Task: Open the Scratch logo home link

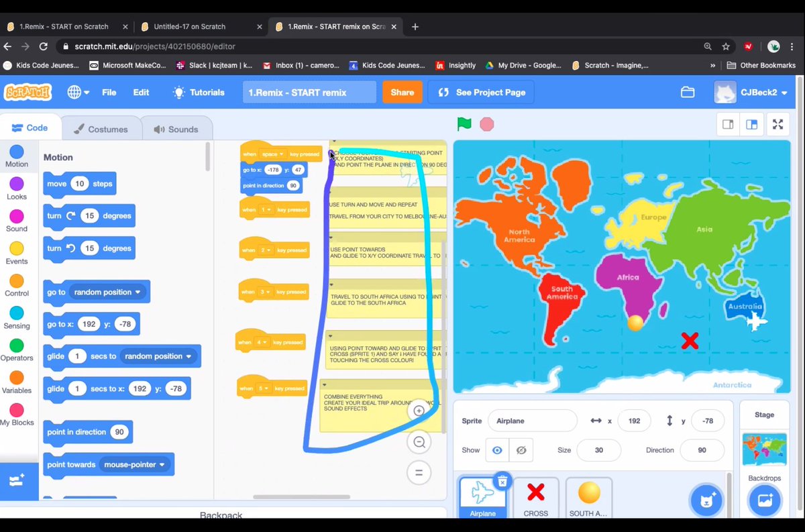Action: (x=28, y=92)
